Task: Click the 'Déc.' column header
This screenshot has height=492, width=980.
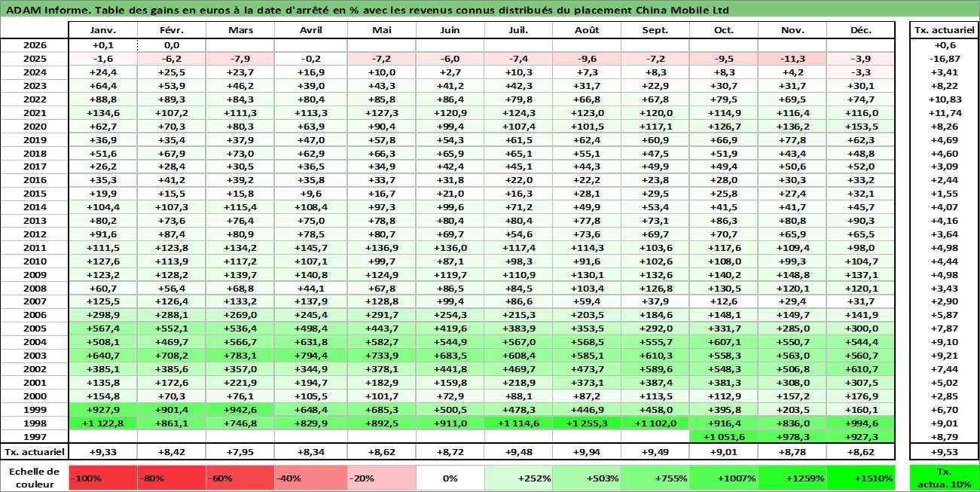Action: [861, 30]
